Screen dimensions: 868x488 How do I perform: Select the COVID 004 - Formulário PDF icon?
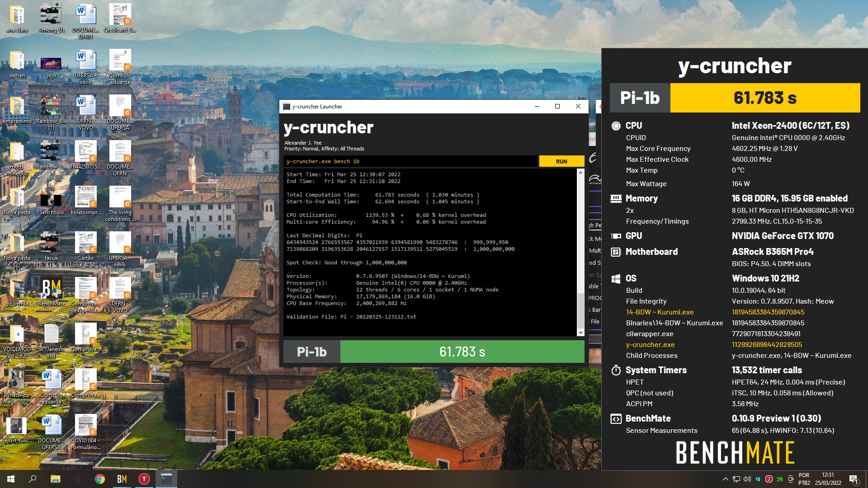tap(85, 433)
